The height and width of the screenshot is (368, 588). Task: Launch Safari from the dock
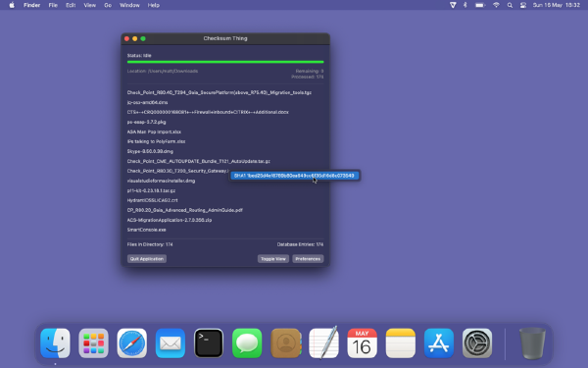pos(132,343)
